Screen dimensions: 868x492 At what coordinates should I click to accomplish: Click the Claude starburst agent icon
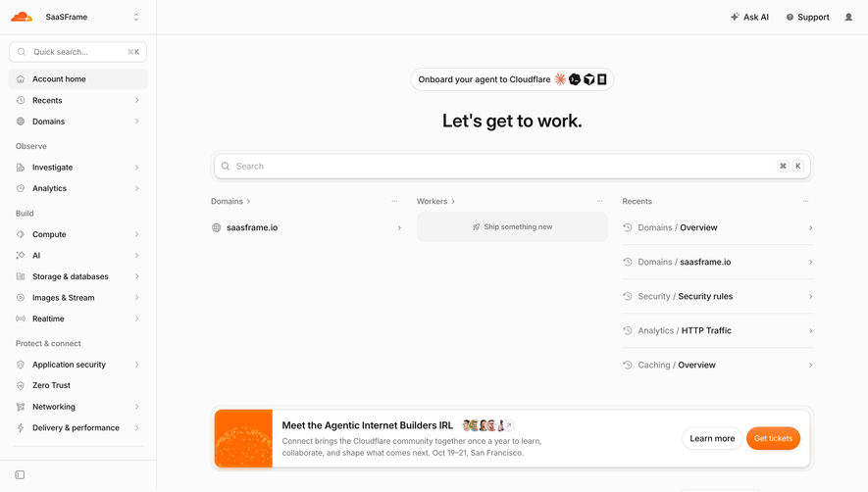pos(560,79)
